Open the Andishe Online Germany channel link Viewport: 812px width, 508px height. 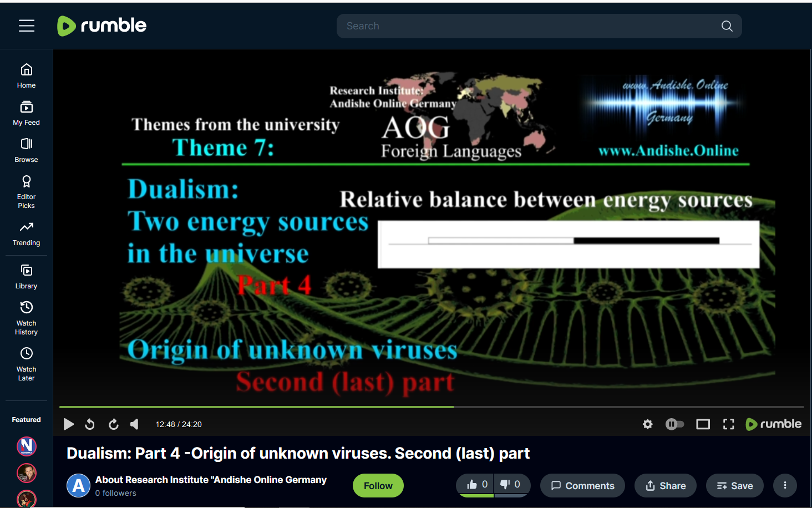pos(211,480)
